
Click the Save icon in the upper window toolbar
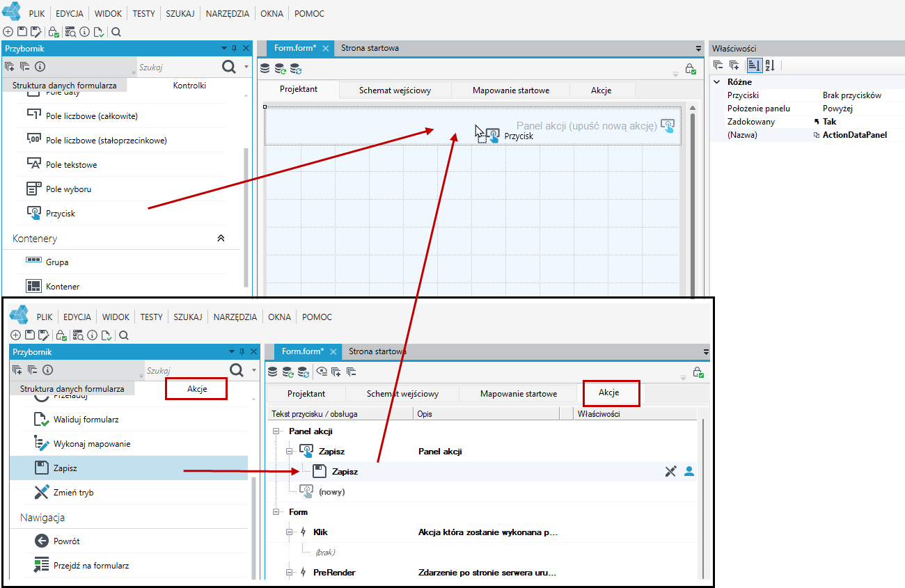click(22, 31)
